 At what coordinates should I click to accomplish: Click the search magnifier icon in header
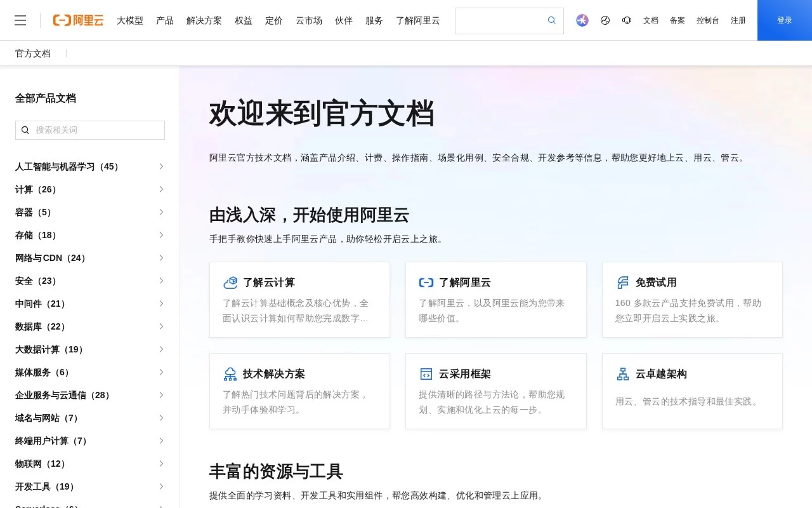[x=552, y=20]
